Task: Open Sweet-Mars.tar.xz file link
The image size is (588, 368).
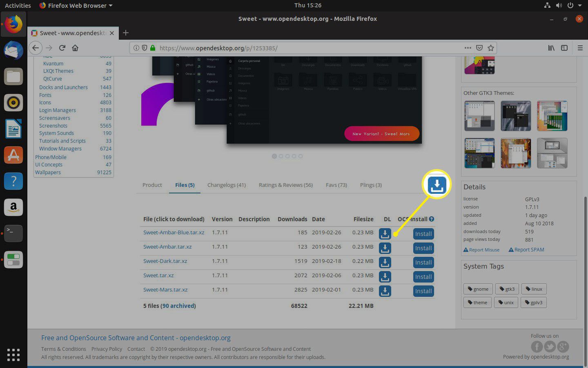Action: tap(165, 289)
